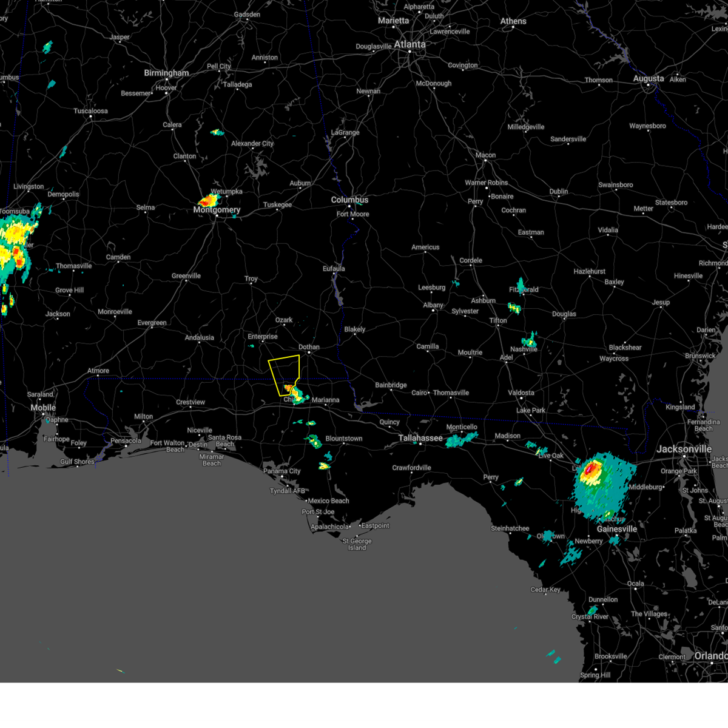
Task: Select the Tifton label
Action: (x=498, y=321)
